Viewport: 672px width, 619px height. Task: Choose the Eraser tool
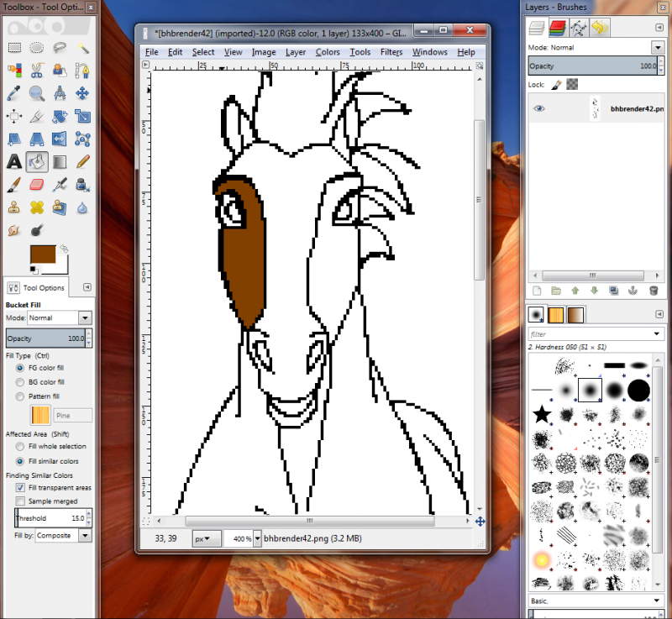coord(37,185)
